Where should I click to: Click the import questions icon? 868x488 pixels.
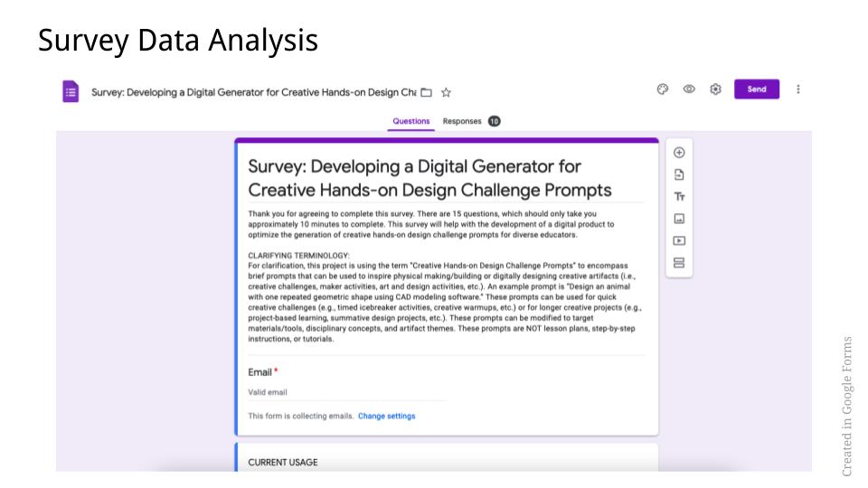[679, 174]
